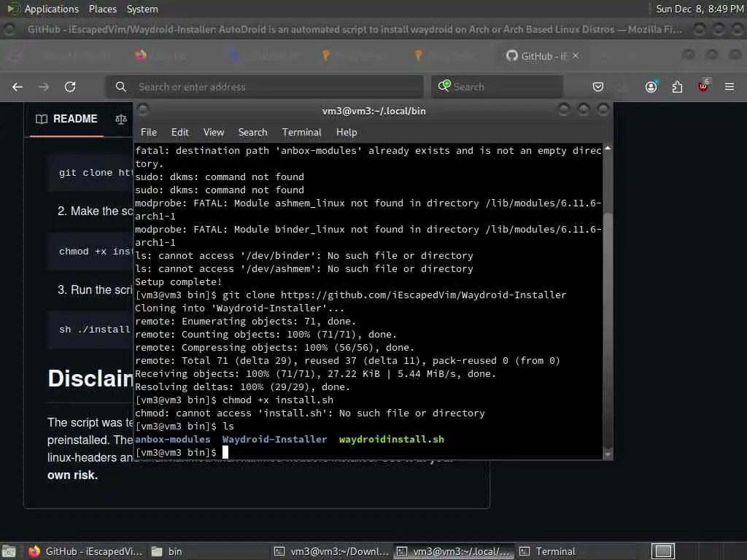
Task: Open the uBlock Origin shield icon
Action: (x=703, y=86)
